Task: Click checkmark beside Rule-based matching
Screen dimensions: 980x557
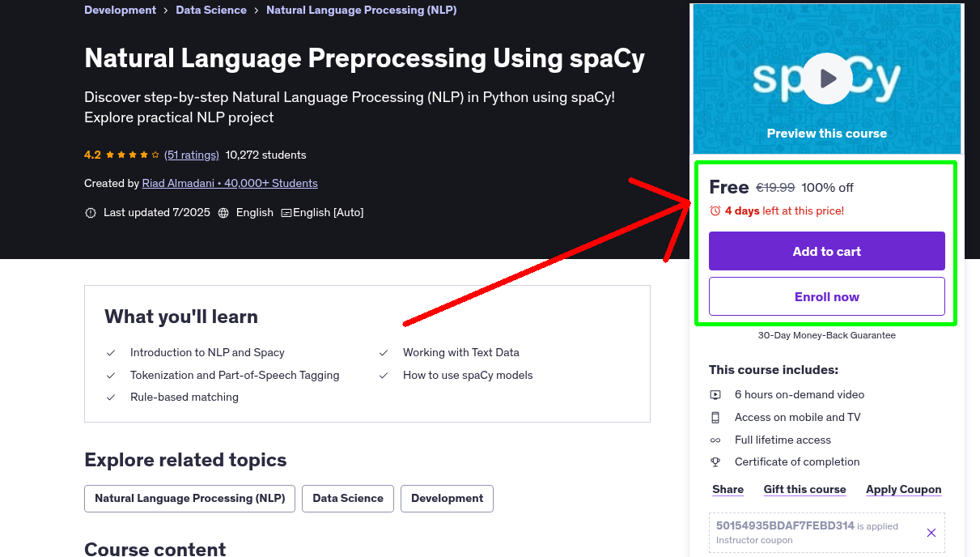Action: (111, 398)
